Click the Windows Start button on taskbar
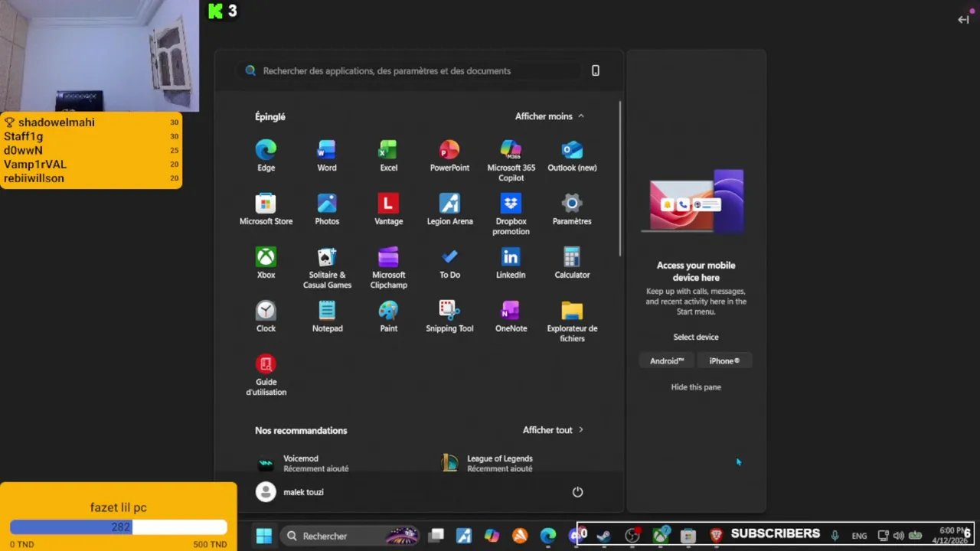 [263, 536]
